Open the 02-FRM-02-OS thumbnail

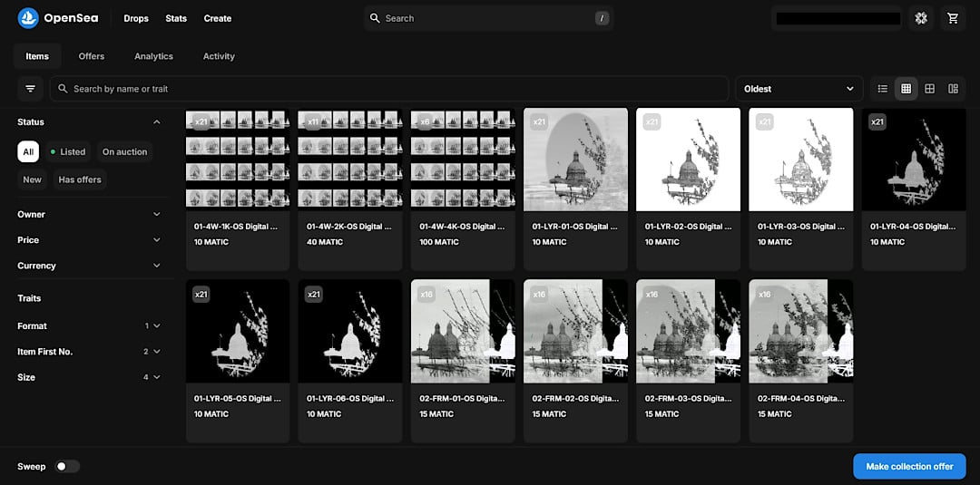pos(575,331)
